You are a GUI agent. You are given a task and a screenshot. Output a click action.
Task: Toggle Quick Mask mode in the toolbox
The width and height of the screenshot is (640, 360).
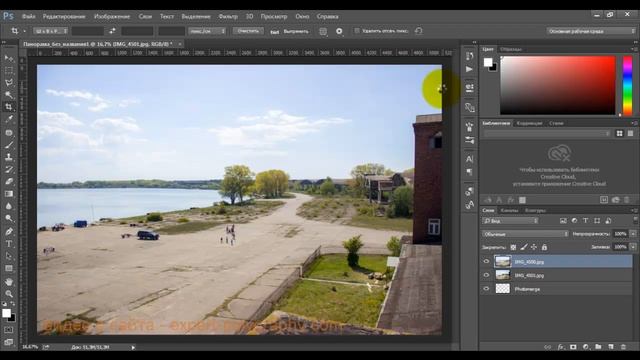(9, 329)
